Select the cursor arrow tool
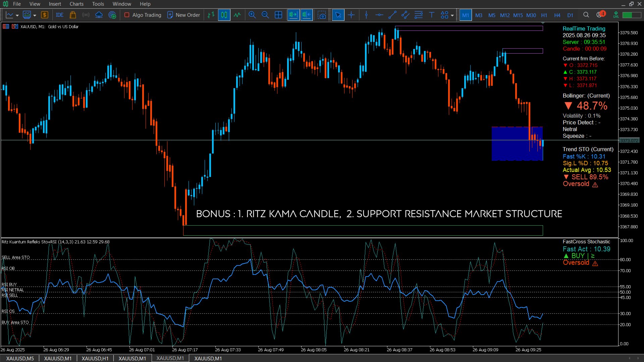The image size is (644, 362). [x=338, y=15]
